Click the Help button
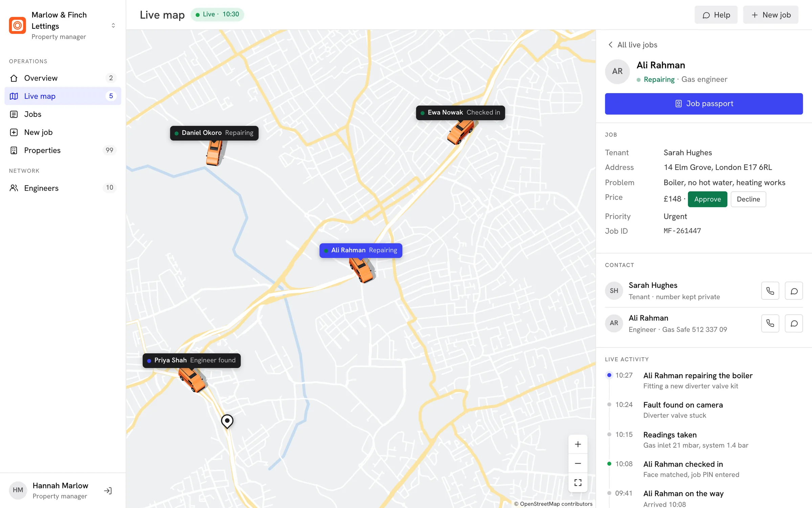This screenshot has height=508, width=812. (x=716, y=15)
